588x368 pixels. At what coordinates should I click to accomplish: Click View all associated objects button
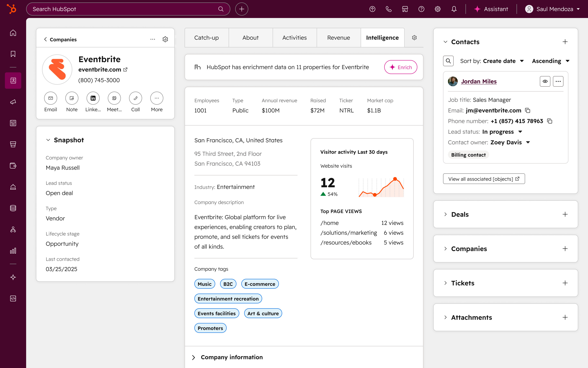484,179
